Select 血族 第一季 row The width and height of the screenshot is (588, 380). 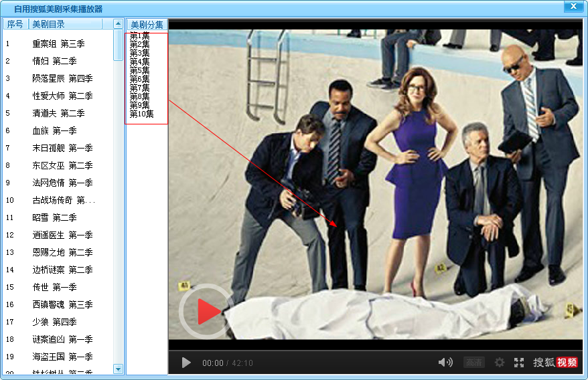pos(58,130)
